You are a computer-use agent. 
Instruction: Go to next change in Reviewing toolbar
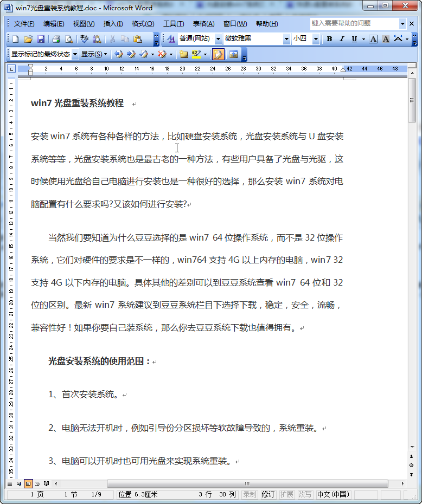pos(131,54)
